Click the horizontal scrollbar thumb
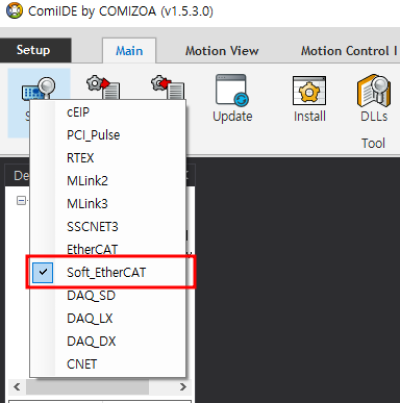400x403 pixels. pyautogui.click(x=87, y=387)
